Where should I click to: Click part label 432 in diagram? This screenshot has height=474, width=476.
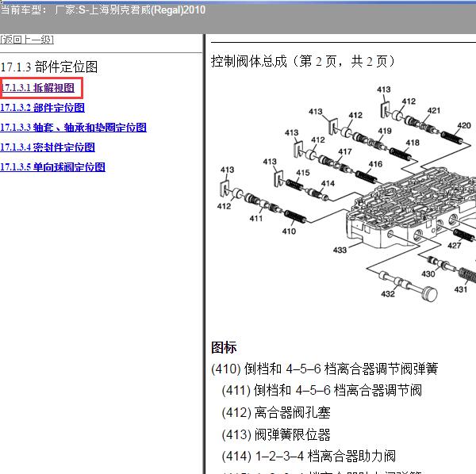click(x=388, y=294)
